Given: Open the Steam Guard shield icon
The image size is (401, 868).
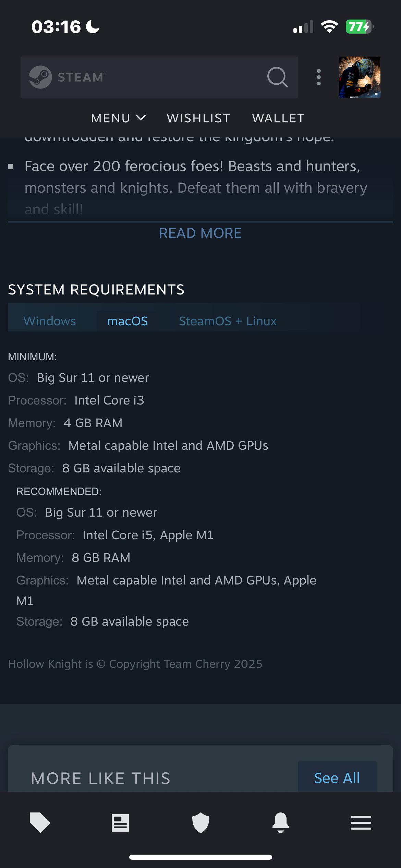Looking at the screenshot, I should coord(200,822).
